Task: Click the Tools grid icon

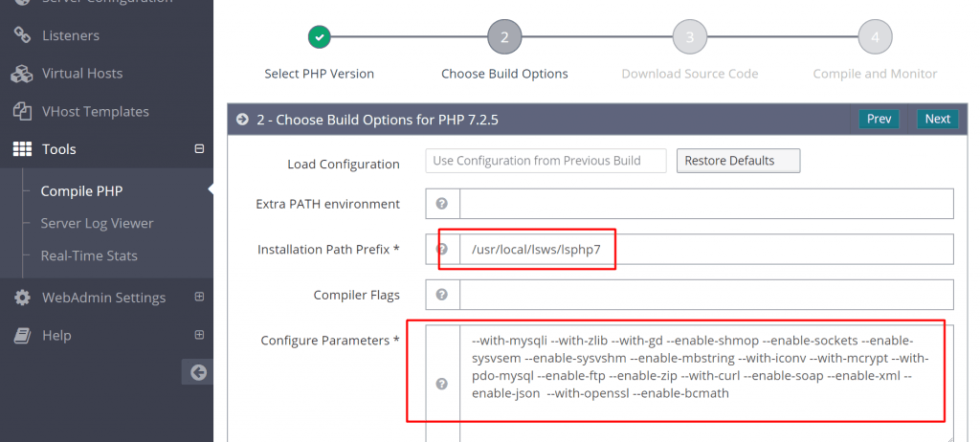Action: [23, 149]
